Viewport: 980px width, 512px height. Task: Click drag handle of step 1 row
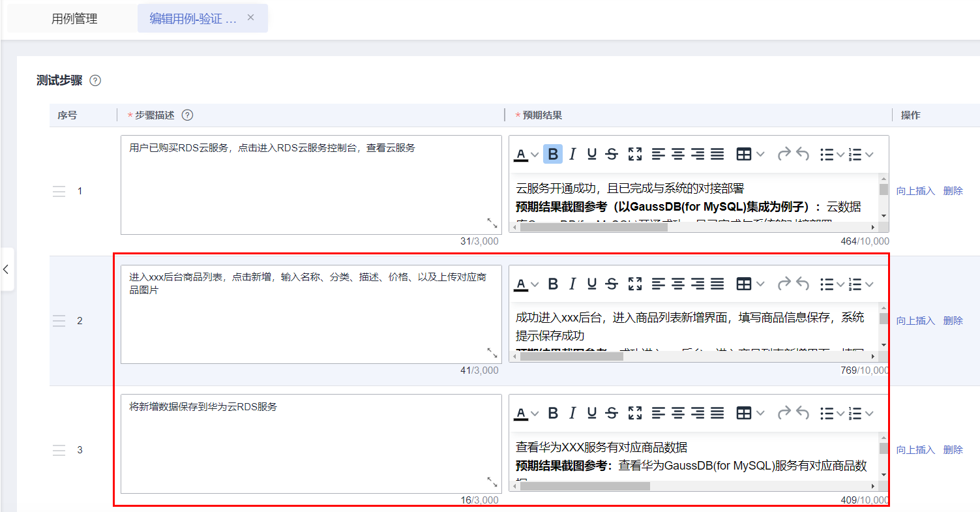pos(59,191)
